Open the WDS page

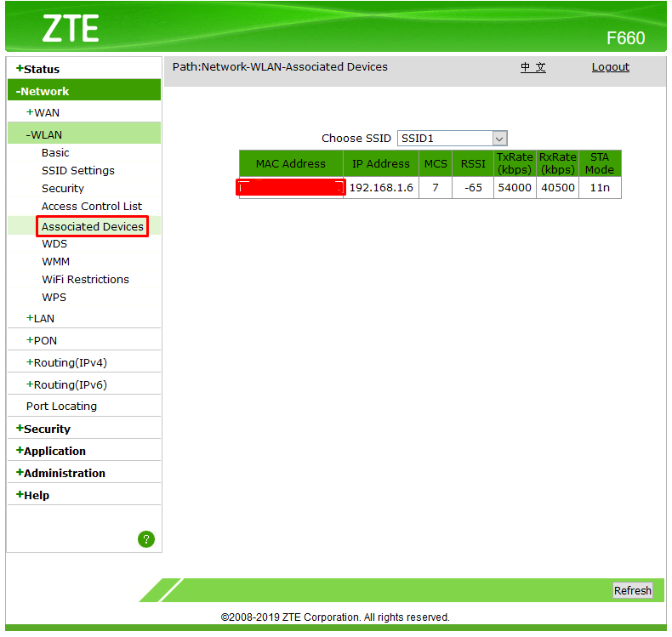click(x=54, y=244)
